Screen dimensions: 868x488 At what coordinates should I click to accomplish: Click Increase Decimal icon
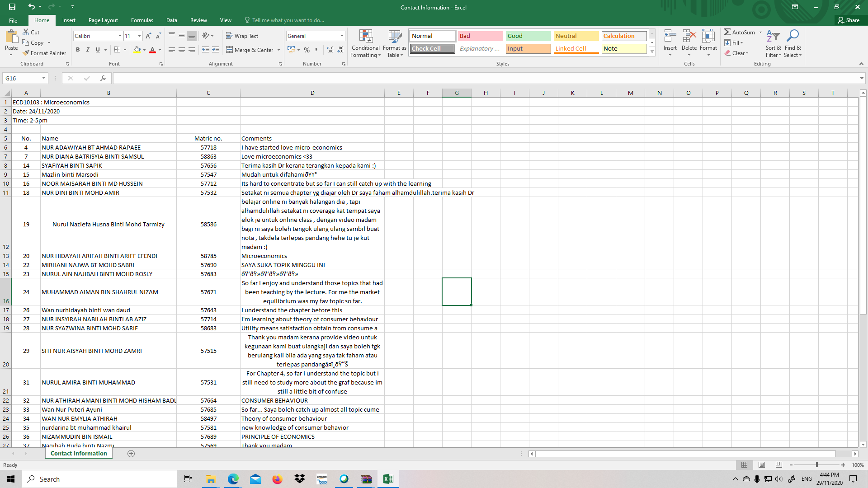coord(330,50)
